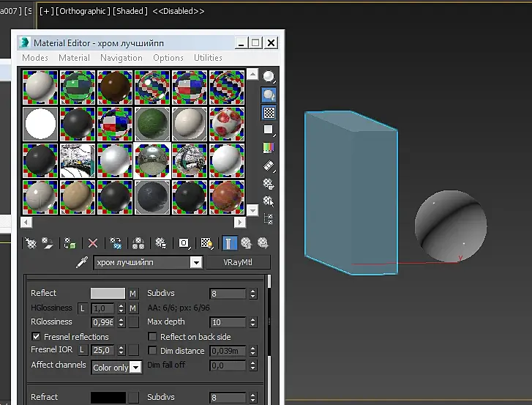Click Go to Parent icon

coord(247,243)
